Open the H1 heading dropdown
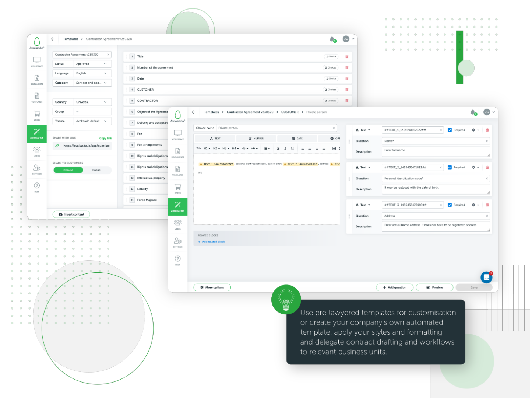 pos(207,149)
